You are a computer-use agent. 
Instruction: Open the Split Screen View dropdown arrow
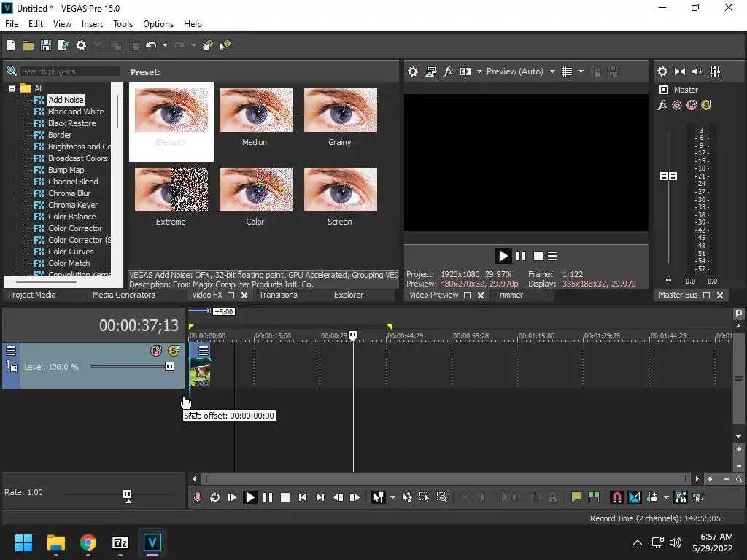click(x=479, y=71)
